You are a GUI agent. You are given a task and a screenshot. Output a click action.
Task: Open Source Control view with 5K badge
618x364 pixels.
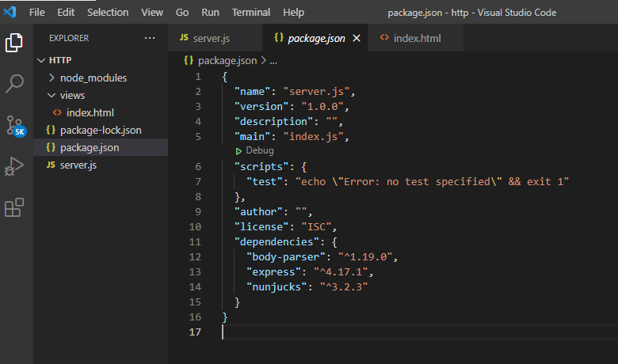tap(16, 126)
